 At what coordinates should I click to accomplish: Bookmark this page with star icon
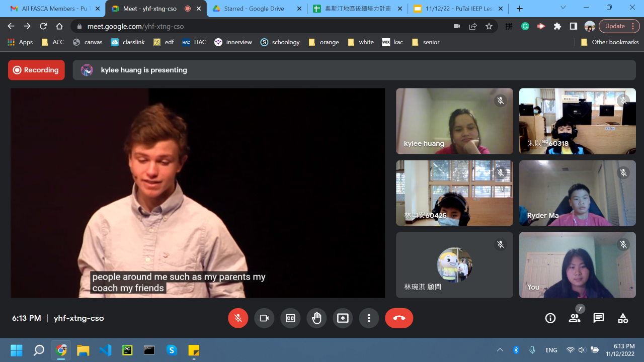pyautogui.click(x=489, y=26)
